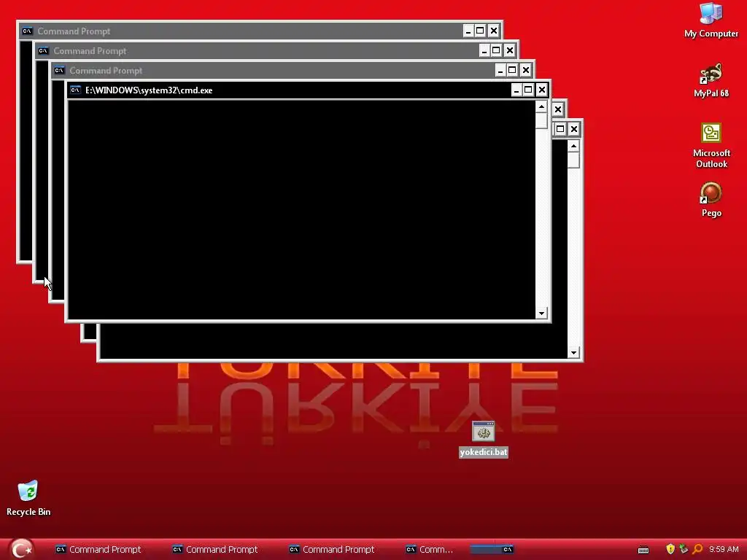
Task: Click the orange magnifier search tray icon
Action: (697, 549)
